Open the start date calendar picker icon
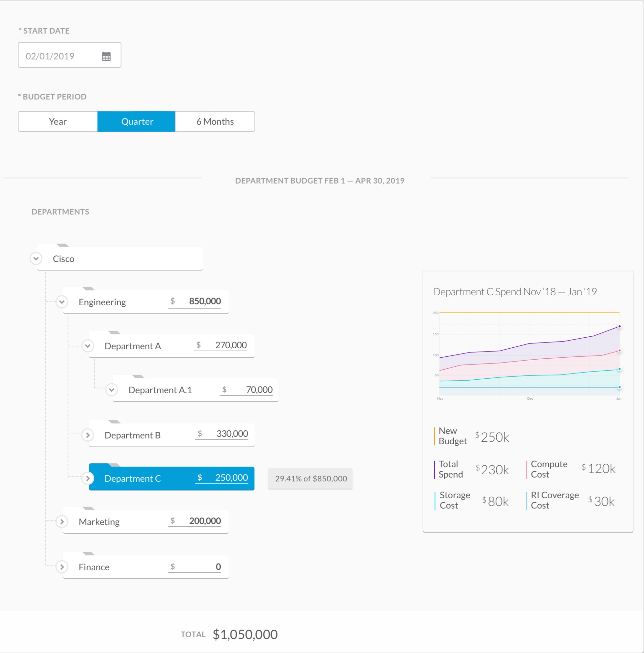Screen dimensions: 644x653 pyautogui.click(x=106, y=56)
